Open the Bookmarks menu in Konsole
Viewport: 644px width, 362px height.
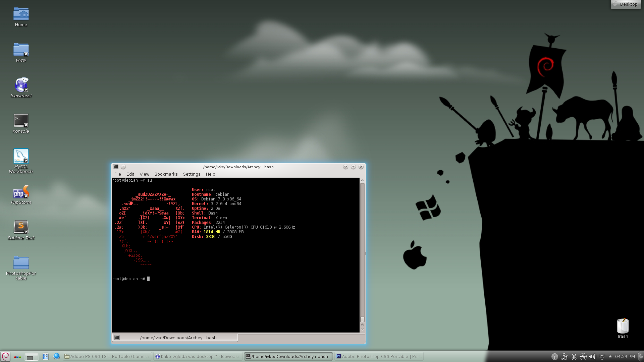[166, 174]
